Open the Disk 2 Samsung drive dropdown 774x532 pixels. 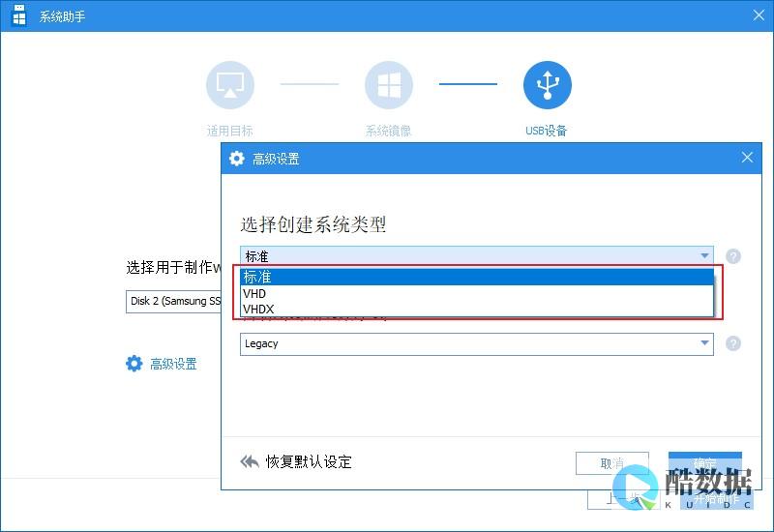pos(174,301)
